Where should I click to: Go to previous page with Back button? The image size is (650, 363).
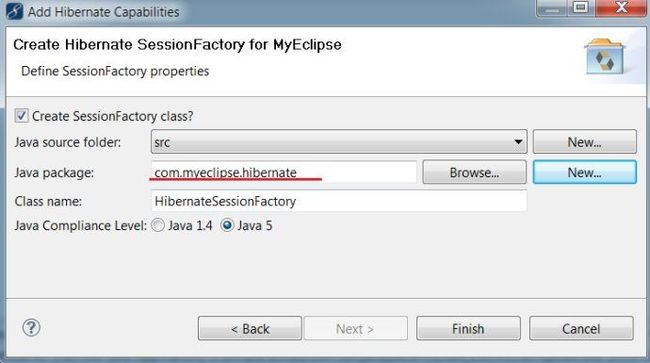pos(250,329)
